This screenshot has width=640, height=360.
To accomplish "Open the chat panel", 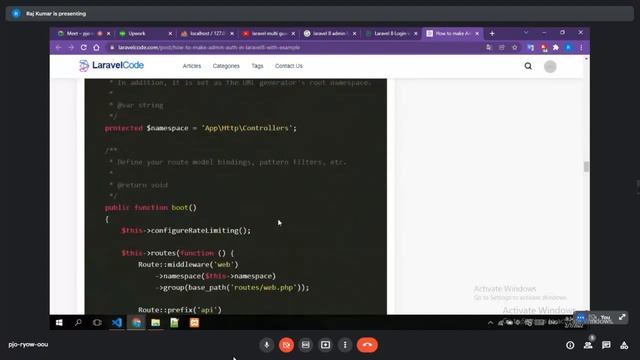I will [606, 345].
